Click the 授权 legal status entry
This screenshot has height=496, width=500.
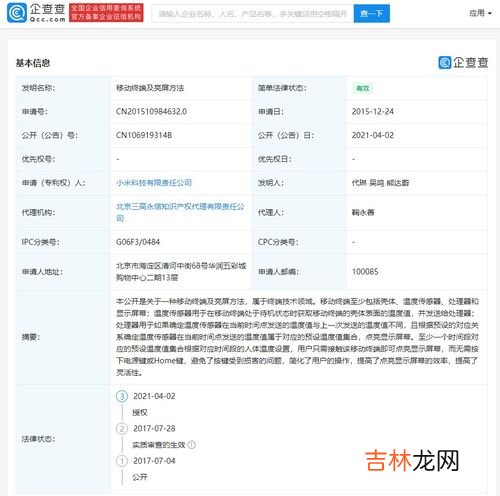pyautogui.click(x=140, y=412)
